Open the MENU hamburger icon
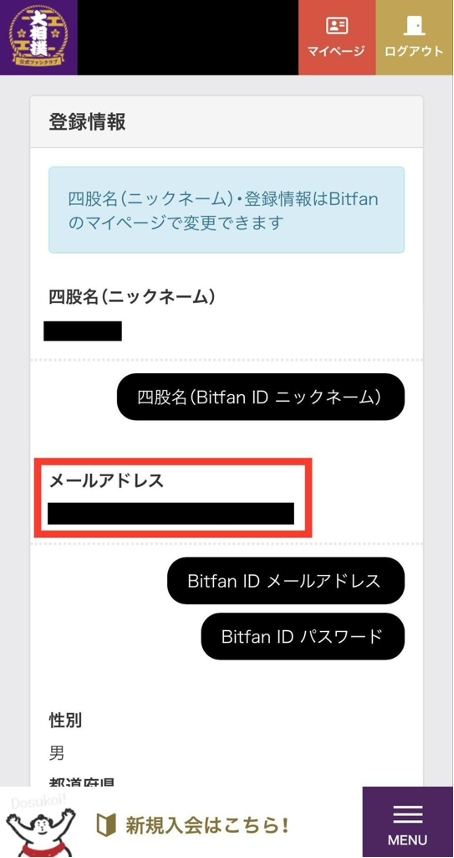The width and height of the screenshot is (454, 858). (x=408, y=814)
